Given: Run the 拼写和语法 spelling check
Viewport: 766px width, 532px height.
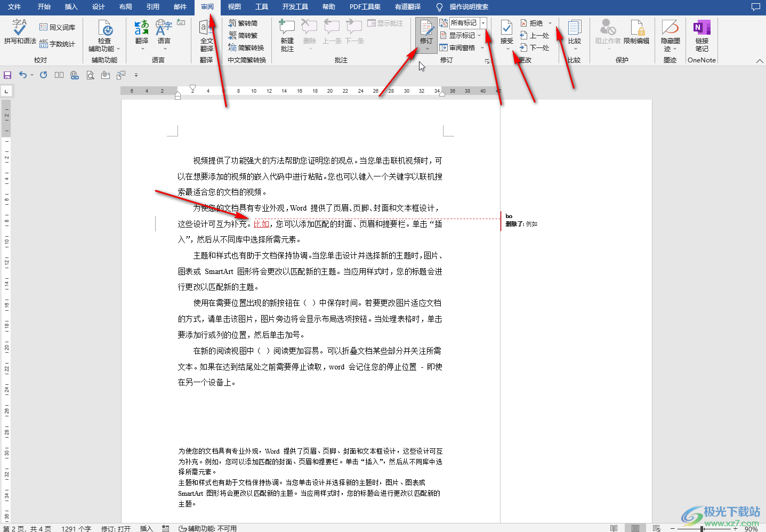Looking at the screenshot, I should point(20,31).
